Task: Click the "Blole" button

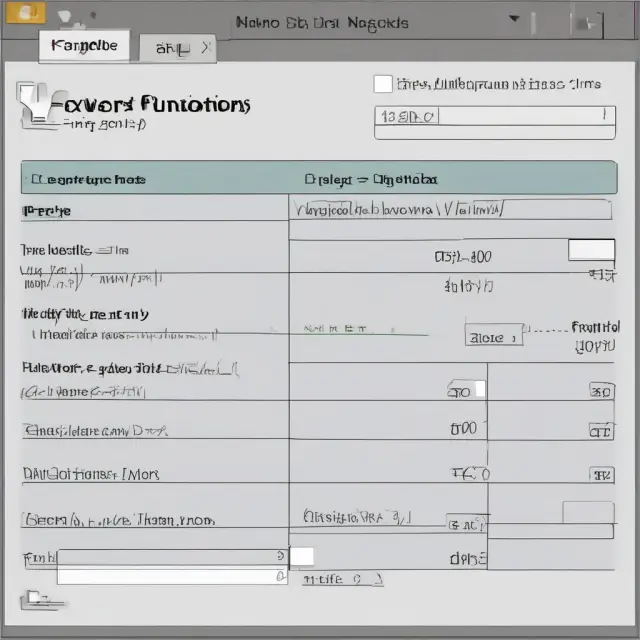Action: (x=494, y=337)
